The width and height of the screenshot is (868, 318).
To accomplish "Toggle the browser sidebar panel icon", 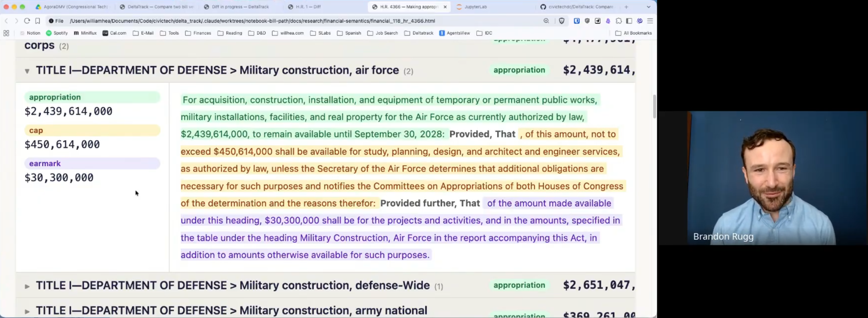I will (629, 21).
